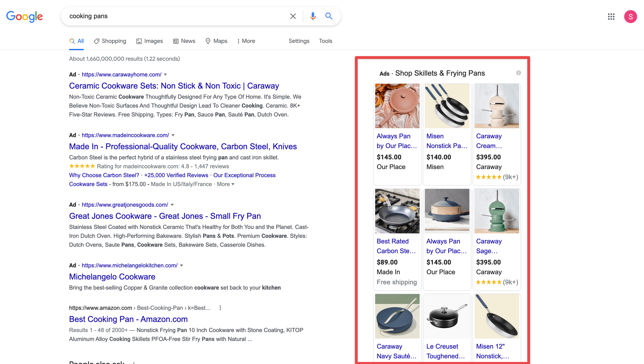
Task: Go to Google homepage via logo
Action: (x=24, y=16)
